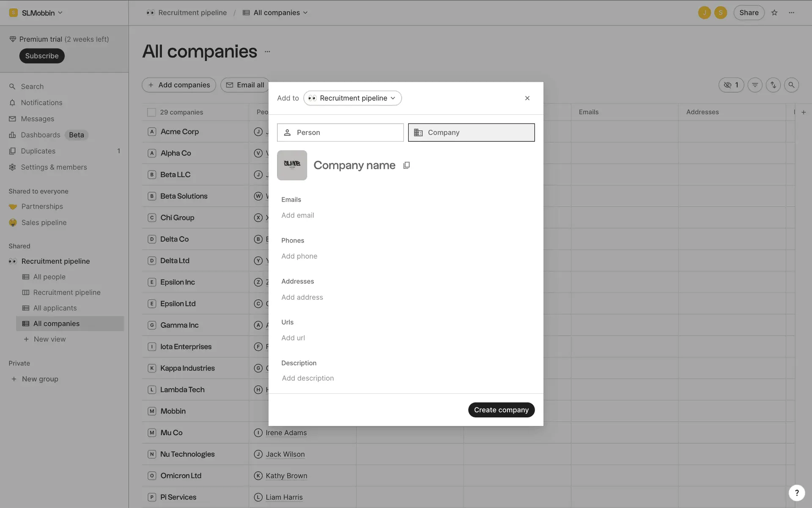This screenshot has height=508, width=812.
Task: Star this view as favorite
Action: [774, 13]
